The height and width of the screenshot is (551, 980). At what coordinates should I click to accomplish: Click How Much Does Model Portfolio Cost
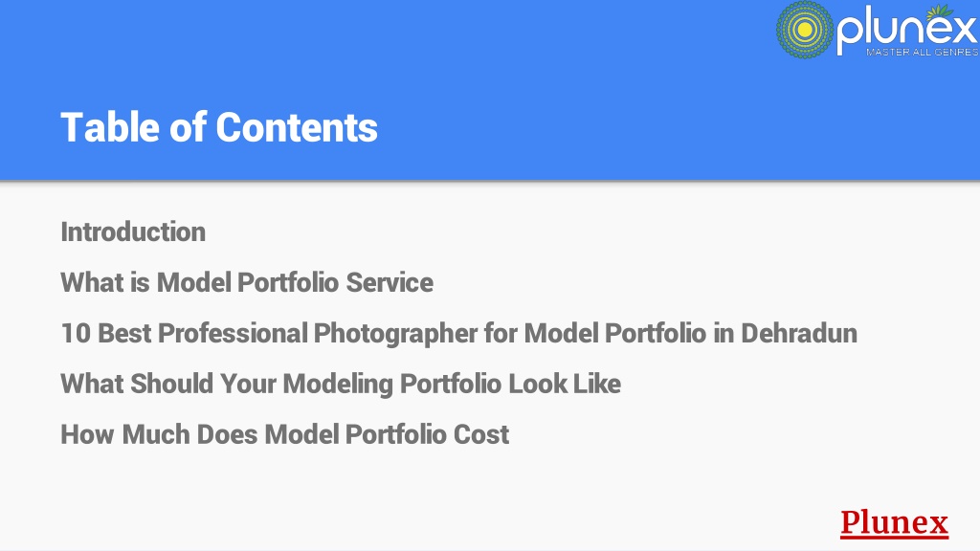pos(285,434)
